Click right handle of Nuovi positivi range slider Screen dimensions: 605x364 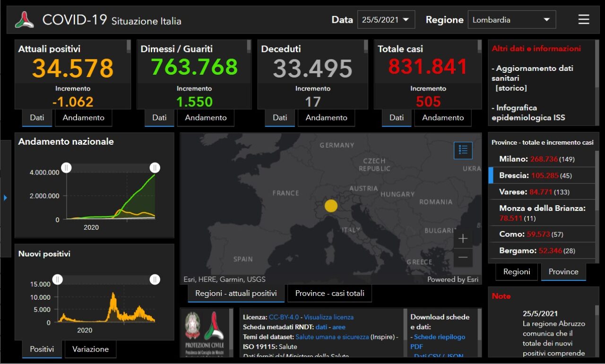pos(155,279)
